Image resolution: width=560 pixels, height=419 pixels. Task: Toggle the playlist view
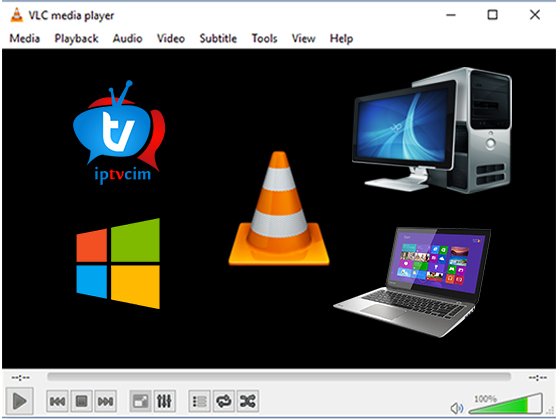point(199,401)
